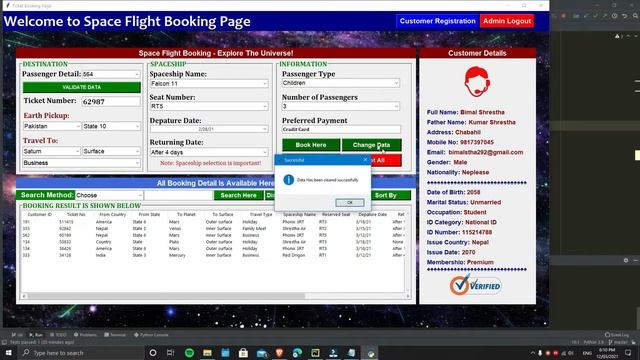Screen dimensions: 640x360
Task: Open the Python Console tab in PyCharm
Action: [151, 335]
